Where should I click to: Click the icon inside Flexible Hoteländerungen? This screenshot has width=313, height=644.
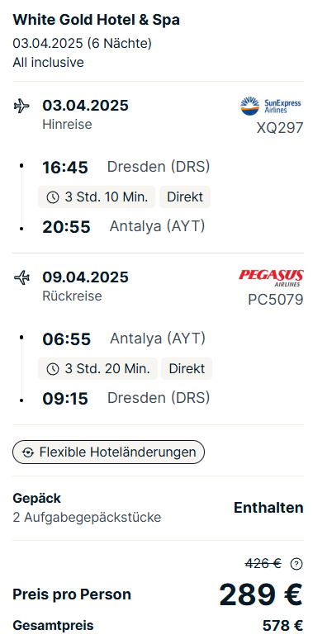28,452
